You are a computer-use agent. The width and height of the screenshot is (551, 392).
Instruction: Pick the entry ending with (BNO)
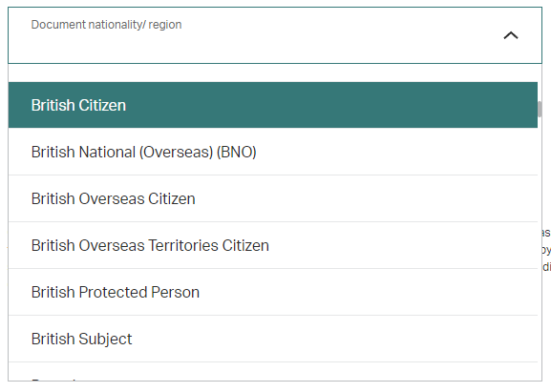coord(273,152)
